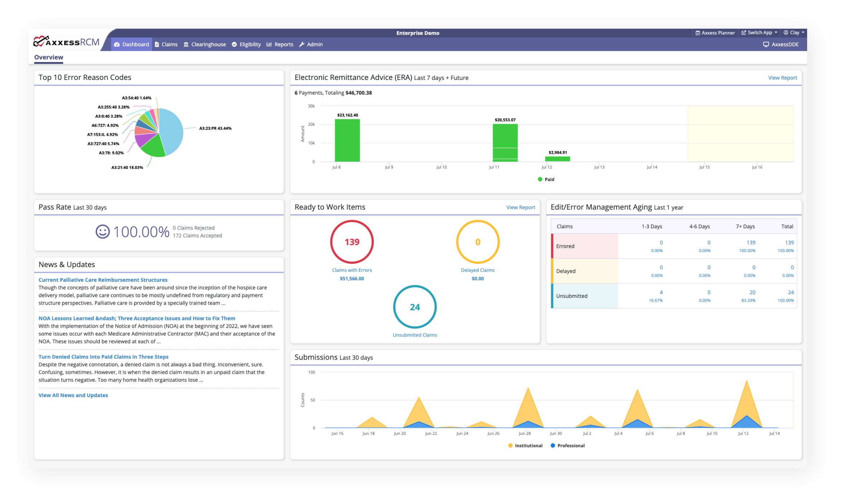Open the Dashboard menu item
This screenshot has height=504, width=843.
tap(131, 44)
